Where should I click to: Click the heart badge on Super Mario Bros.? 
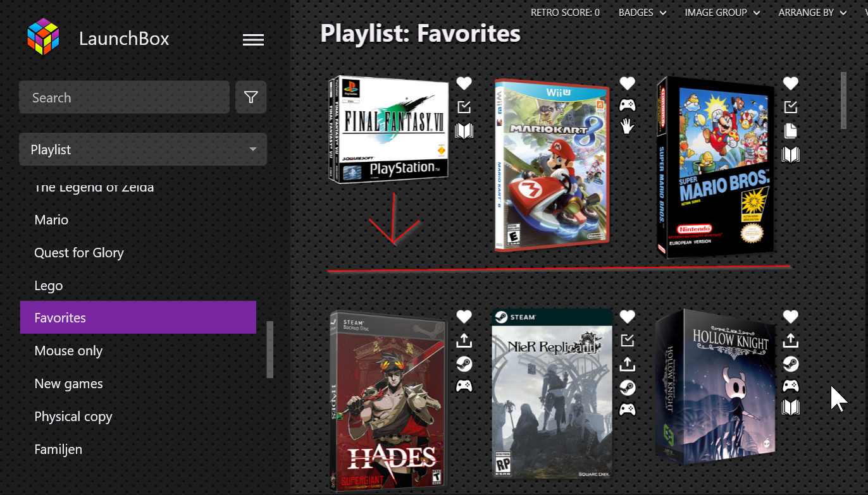(x=791, y=83)
